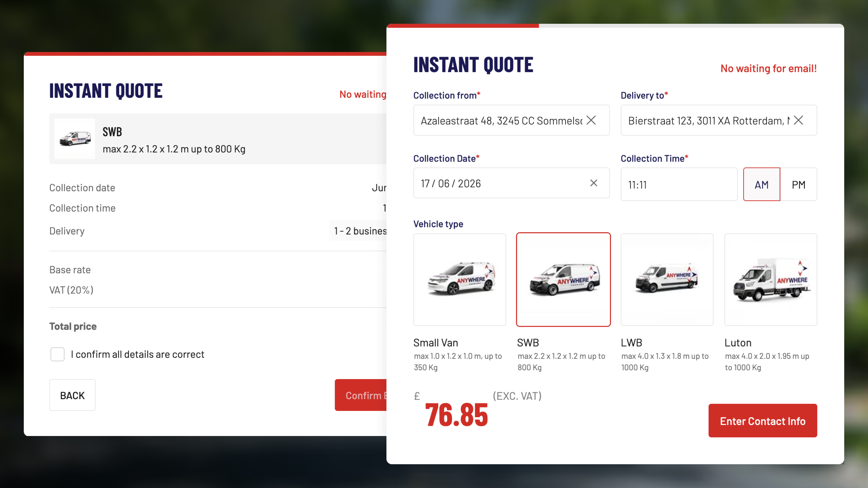The image size is (868, 488).
Task: Click SWB van thumbnail in summary window
Action: click(75, 139)
